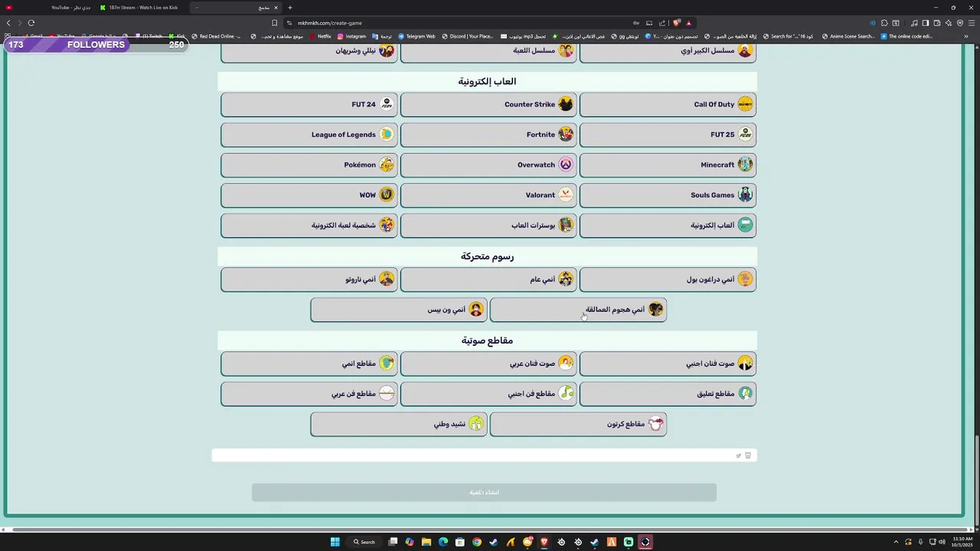Select the ألعاب إلكترونية general category

pyautogui.click(x=668, y=225)
